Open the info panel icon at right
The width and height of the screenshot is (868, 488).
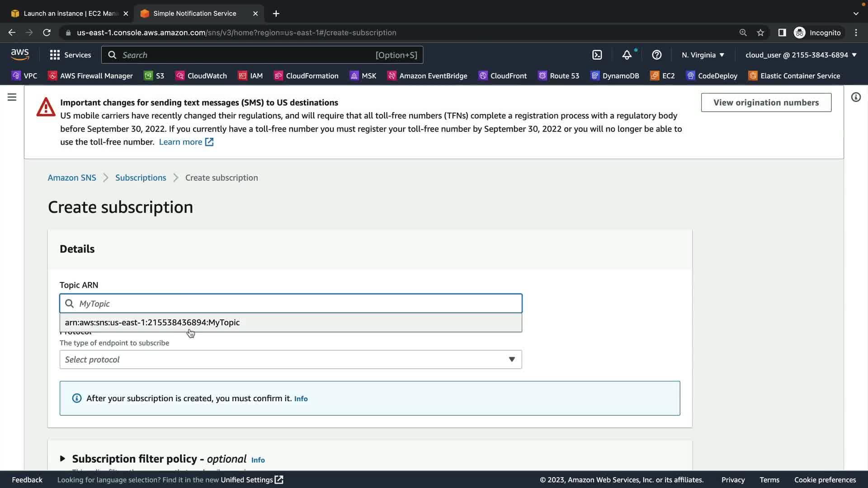(855, 97)
